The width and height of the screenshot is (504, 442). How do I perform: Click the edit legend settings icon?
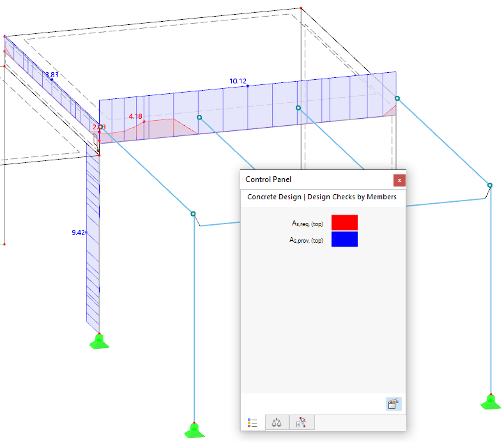click(x=393, y=404)
